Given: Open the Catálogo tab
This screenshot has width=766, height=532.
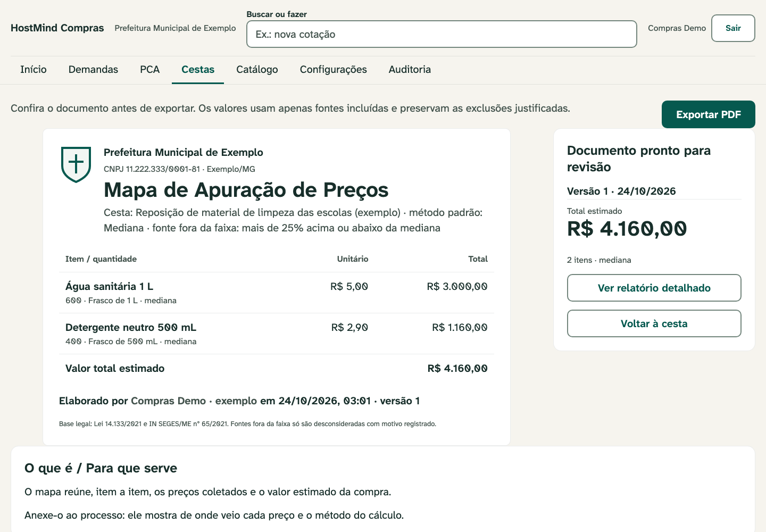Looking at the screenshot, I should coord(257,70).
